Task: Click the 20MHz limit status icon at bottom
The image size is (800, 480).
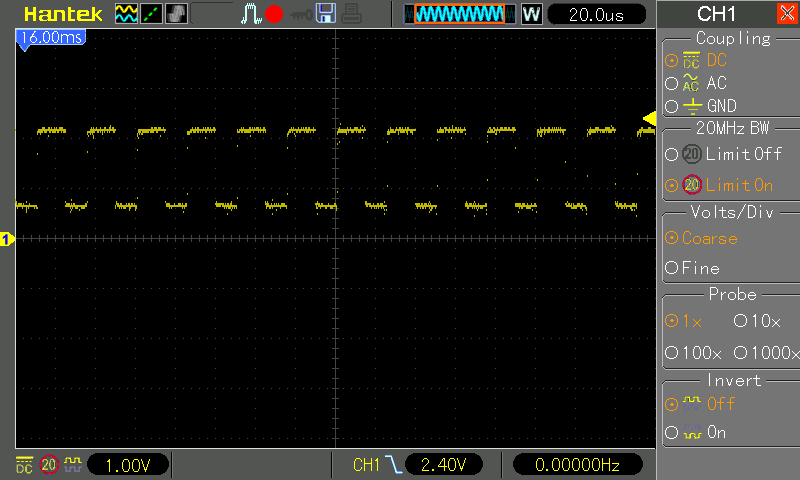Action: (49, 465)
